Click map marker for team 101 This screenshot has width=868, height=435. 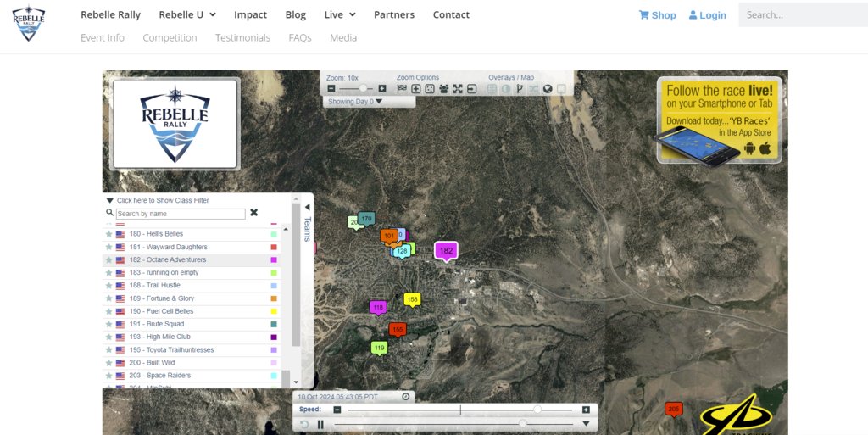(389, 237)
